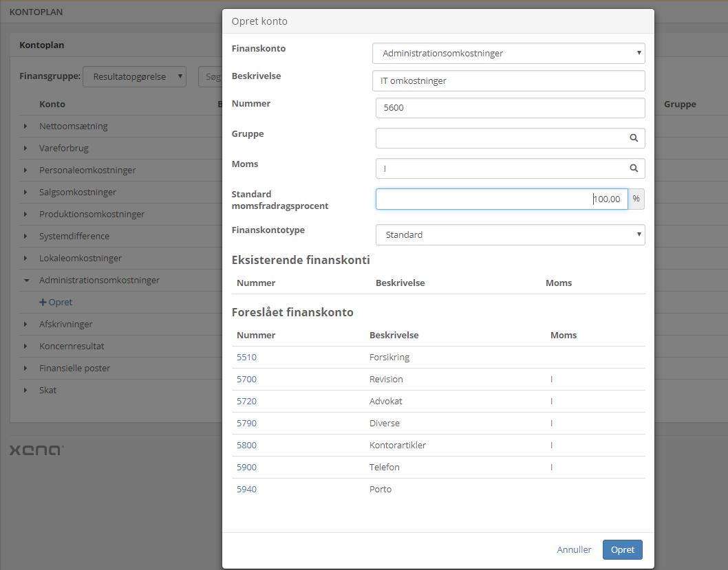
Task: Click the search icon in Moms field
Action: pyautogui.click(x=634, y=168)
